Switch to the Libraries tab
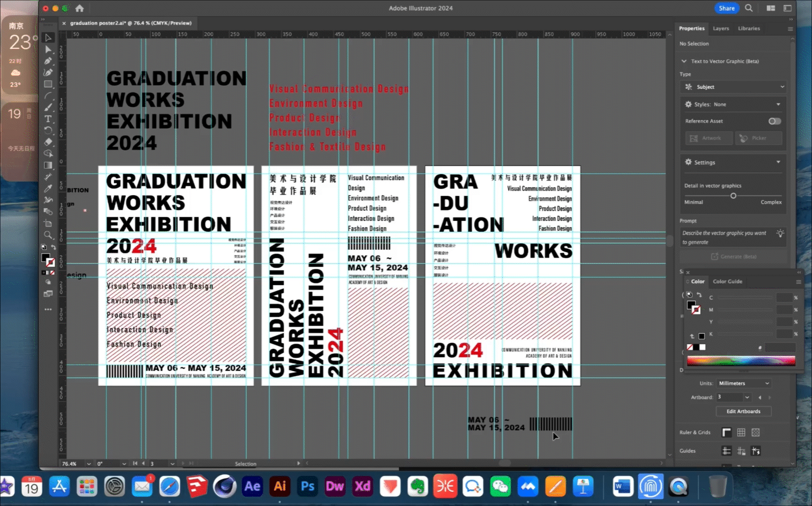This screenshot has height=506, width=812. click(x=749, y=29)
